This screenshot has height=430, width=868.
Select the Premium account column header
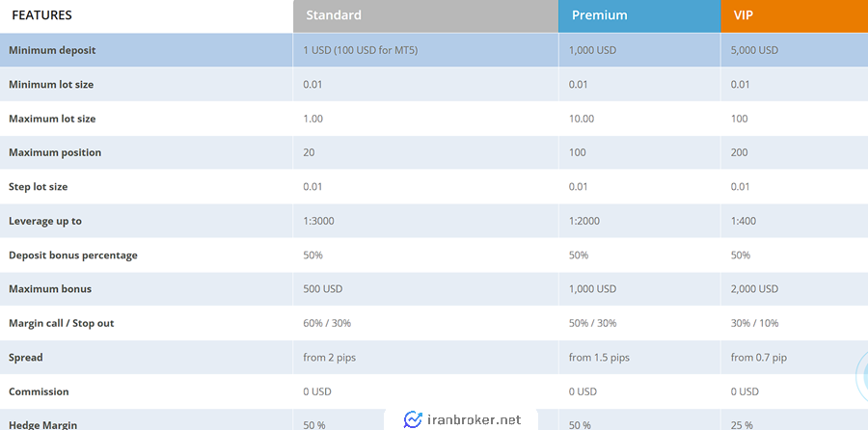point(639,15)
